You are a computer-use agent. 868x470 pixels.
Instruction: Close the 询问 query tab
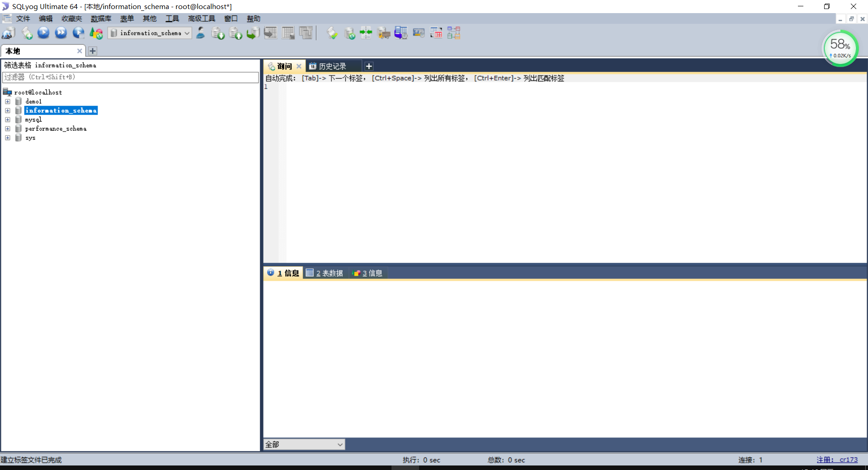tap(299, 66)
